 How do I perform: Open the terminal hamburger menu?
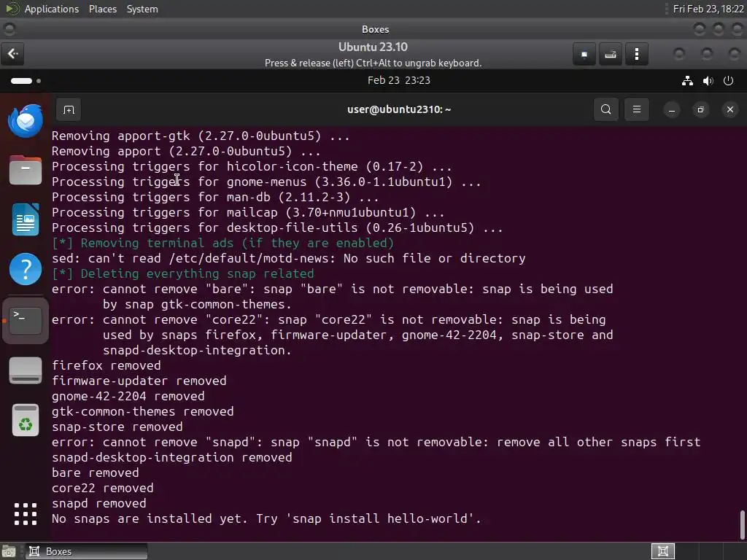pyautogui.click(x=636, y=109)
